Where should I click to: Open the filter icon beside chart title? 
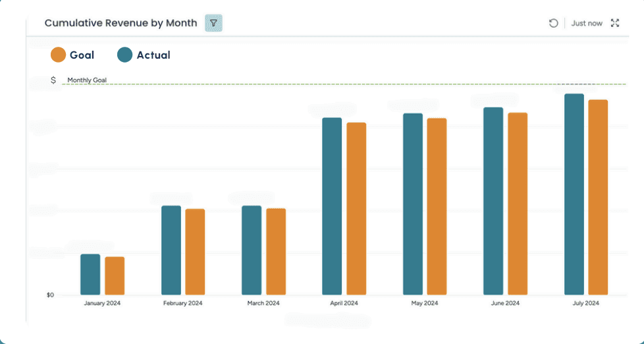213,23
